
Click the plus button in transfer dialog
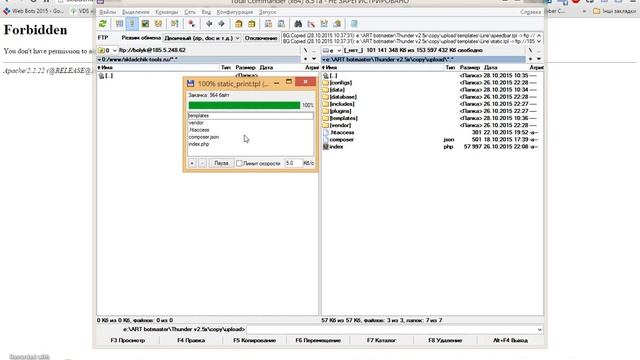(x=192, y=163)
